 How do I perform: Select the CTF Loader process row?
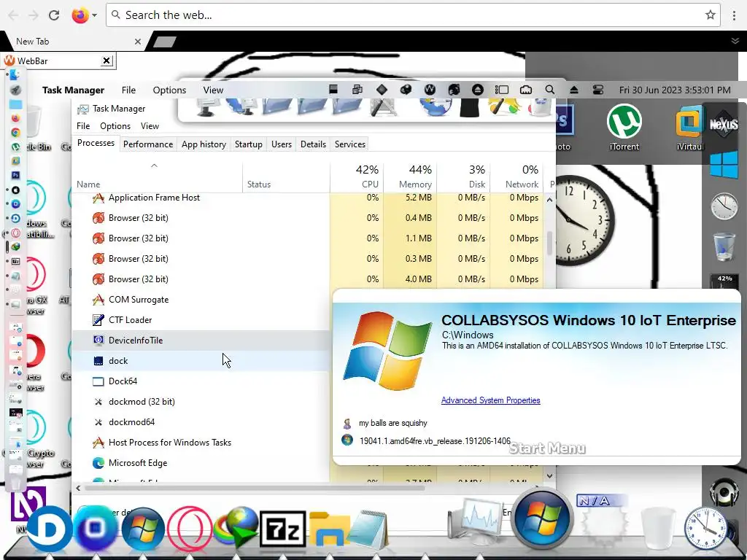click(x=201, y=320)
